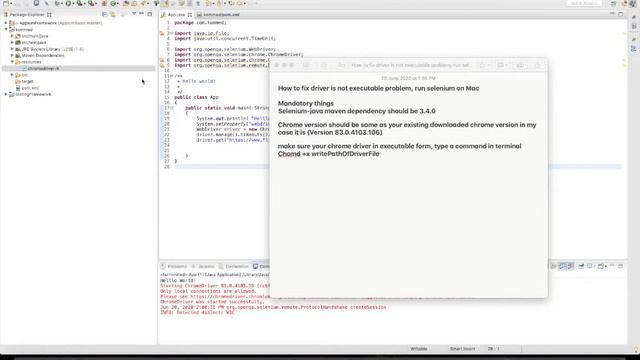Click the Pin Console icon
Image resolution: width=640 pixels, height=360 pixels.
pyautogui.click(x=581, y=266)
